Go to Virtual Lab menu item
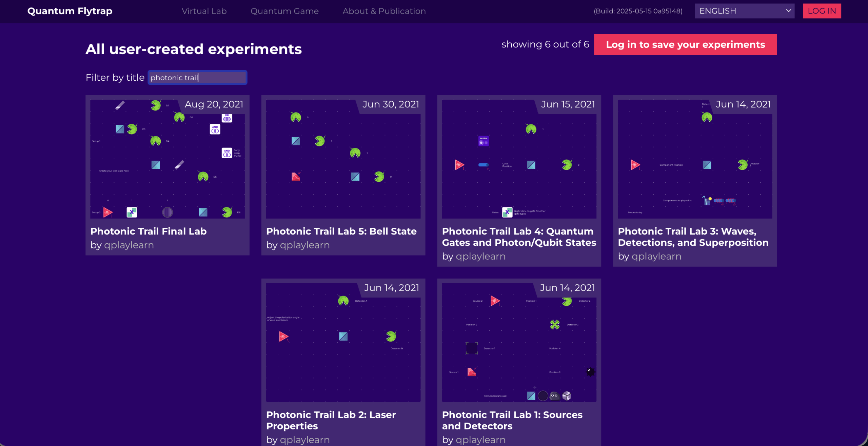868x446 pixels. point(204,11)
